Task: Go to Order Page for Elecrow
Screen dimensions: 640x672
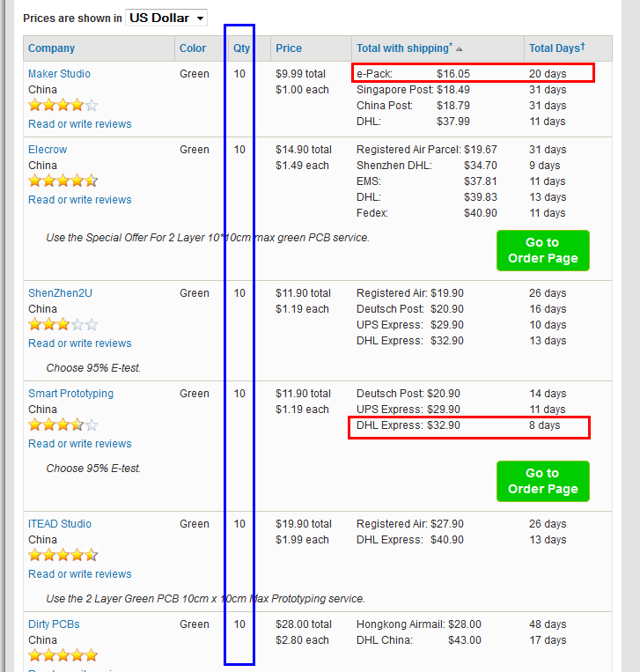Action: pos(543,251)
